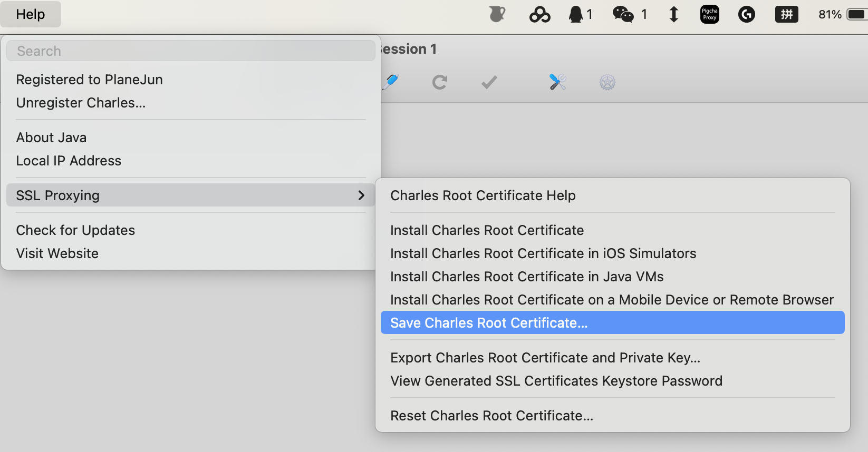Image resolution: width=868 pixels, height=452 pixels.
Task: Choose Reset Charles Root Certificate
Action: pos(491,416)
